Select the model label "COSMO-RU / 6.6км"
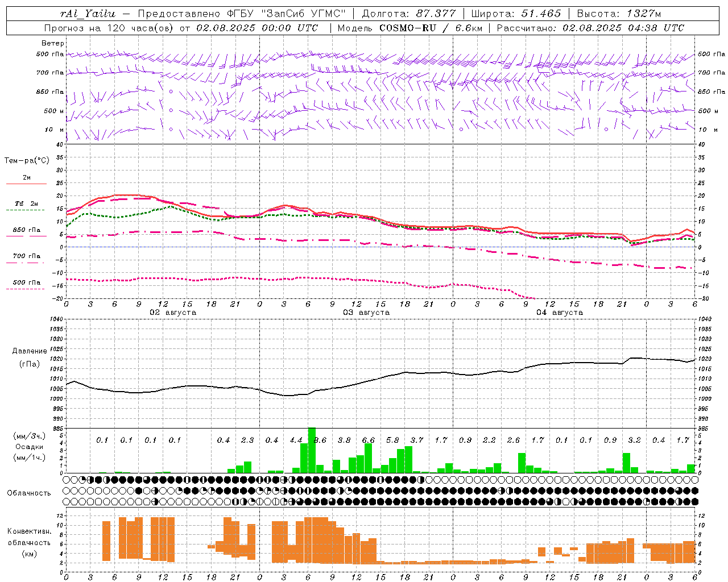The image size is (728, 582). pos(431,28)
